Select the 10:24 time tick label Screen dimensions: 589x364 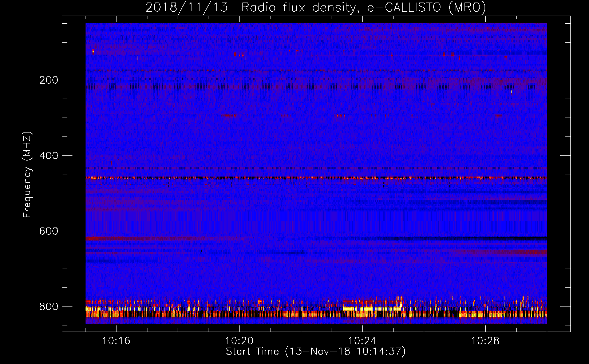point(362,341)
